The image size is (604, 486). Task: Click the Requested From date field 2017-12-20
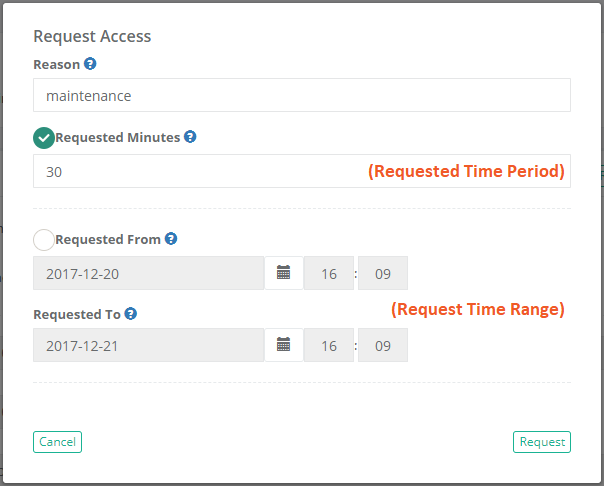point(148,273)
